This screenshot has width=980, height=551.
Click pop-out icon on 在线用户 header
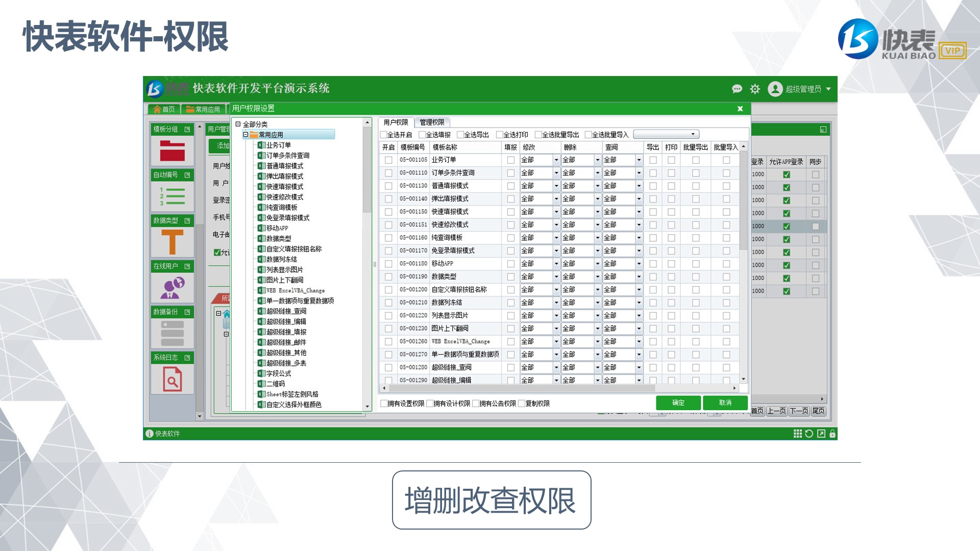click(187, 266)
